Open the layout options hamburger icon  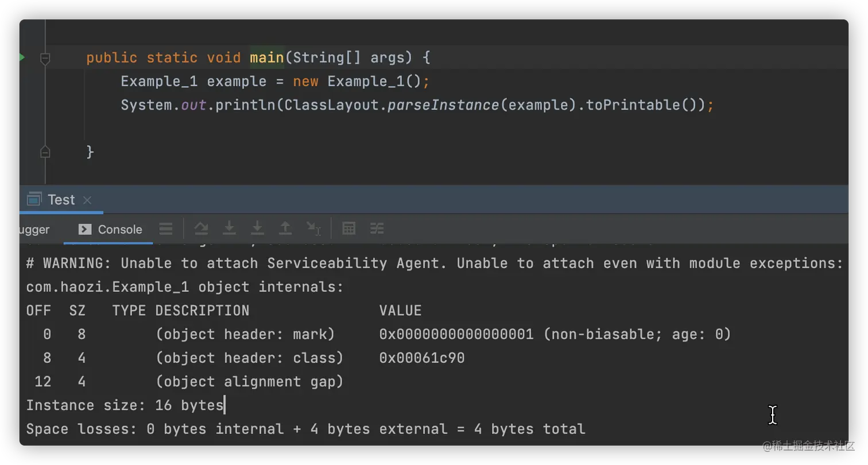point(166,229)
